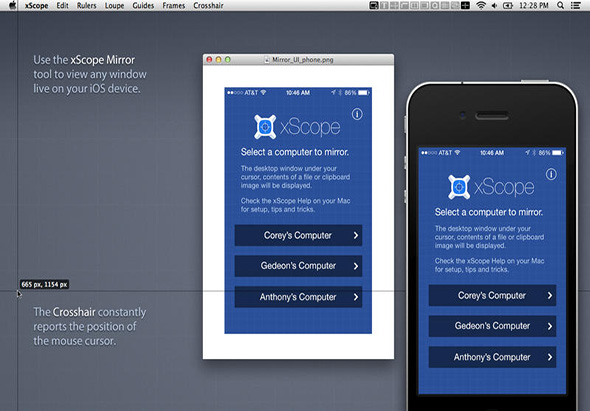Open Spotlight search
This screenshot has width=590, height=411.
[560, 6]
